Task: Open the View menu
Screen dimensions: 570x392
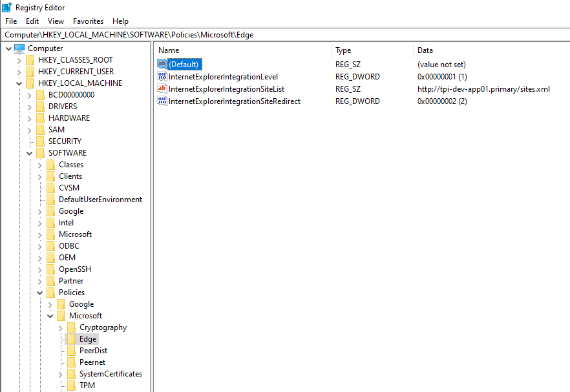Action: click(56, 21)
